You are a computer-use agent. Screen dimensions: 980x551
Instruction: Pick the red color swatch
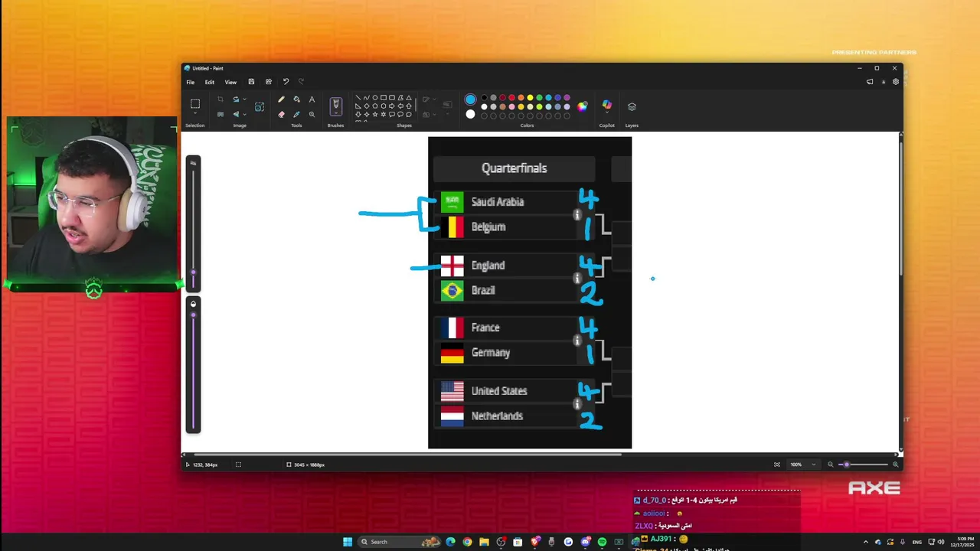(x=511, y=97)
